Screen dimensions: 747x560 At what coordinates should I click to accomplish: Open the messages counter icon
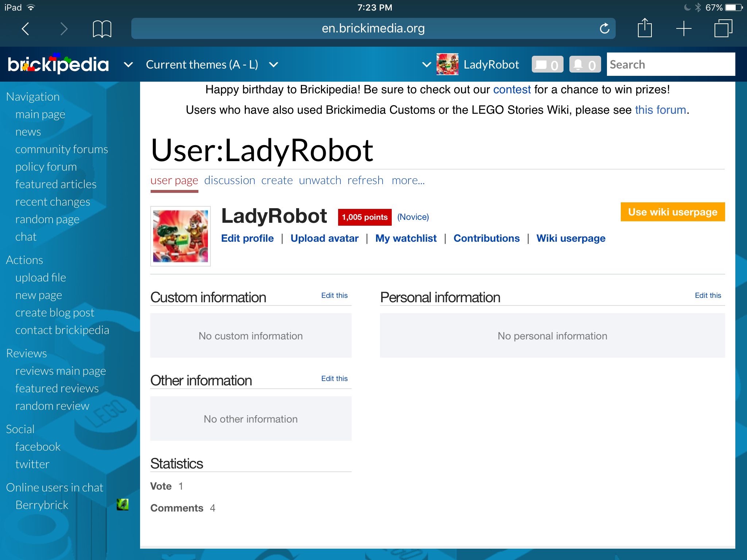pos(547,65)
